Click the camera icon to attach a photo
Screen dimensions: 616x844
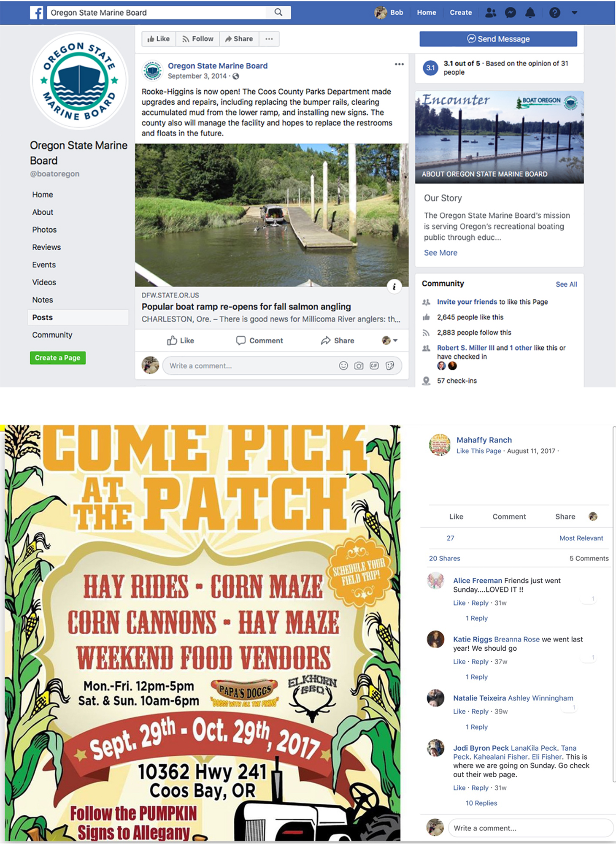359,365
